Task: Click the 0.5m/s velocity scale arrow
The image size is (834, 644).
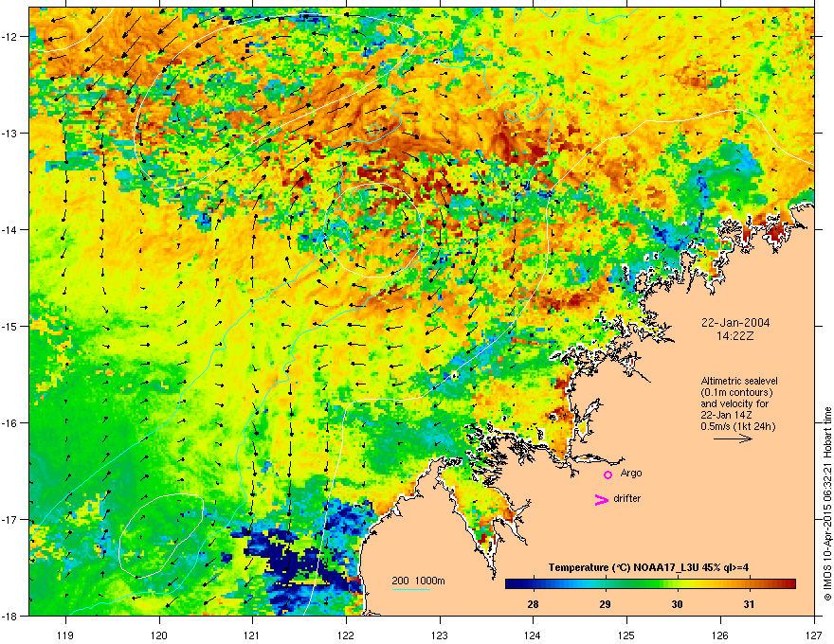Action: (733, 438)
